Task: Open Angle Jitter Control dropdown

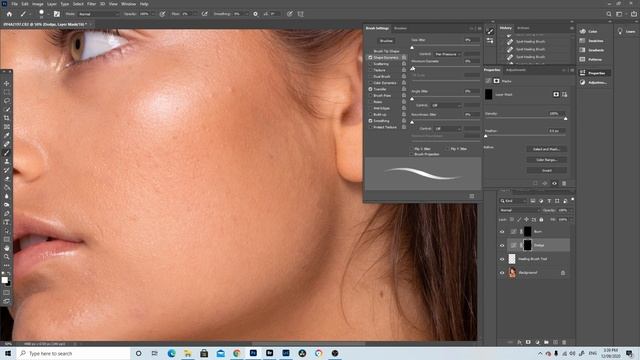Action: (x=447, y=105)
